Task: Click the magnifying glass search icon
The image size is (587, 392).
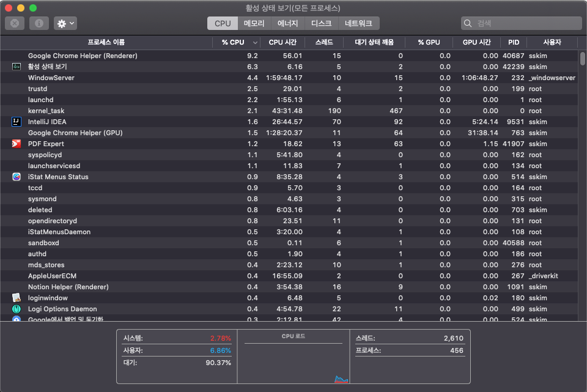Action: [x=468, y=23]
